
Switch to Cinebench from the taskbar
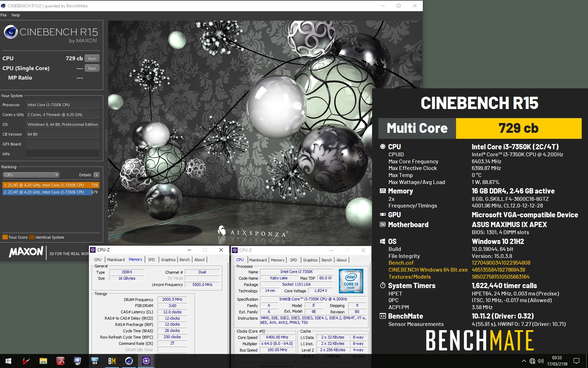coord(129,361)
